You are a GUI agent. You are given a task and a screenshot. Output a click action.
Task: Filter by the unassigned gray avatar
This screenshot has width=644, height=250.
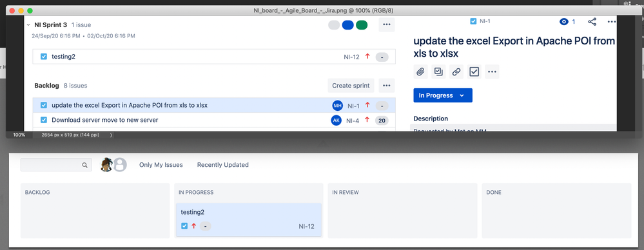[120, 164]
